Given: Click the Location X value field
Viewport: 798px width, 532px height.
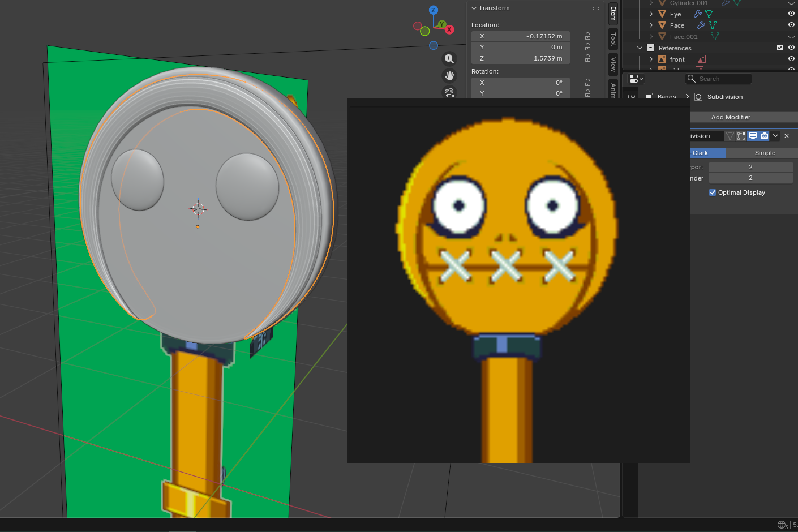Looking at the screenshot, I should click(521, 36).
